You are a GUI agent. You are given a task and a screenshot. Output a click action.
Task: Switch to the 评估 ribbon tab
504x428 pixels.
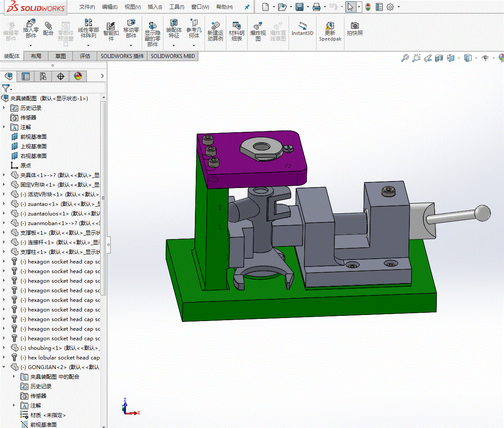(x=85, y=56)
